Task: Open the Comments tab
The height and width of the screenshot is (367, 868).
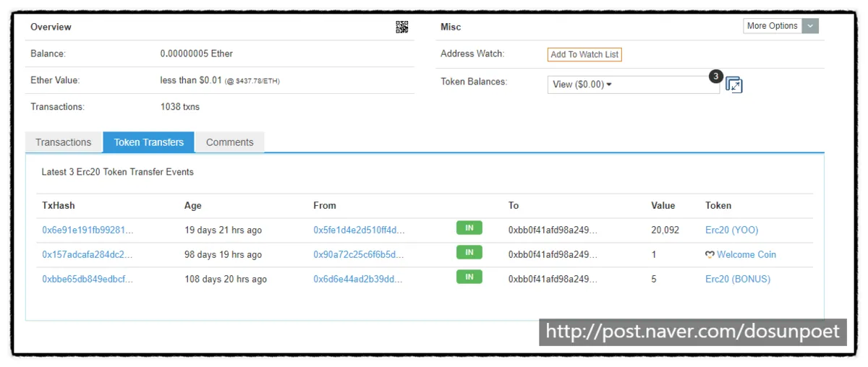Action: [230, 142]
